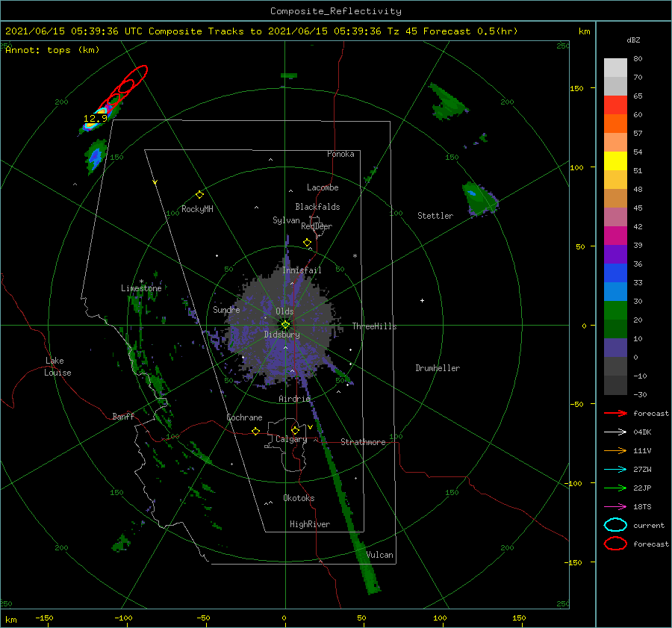Click the Lacombe city label
The width and height of the screenshot is (672, 628).
(x=323, y=187)
